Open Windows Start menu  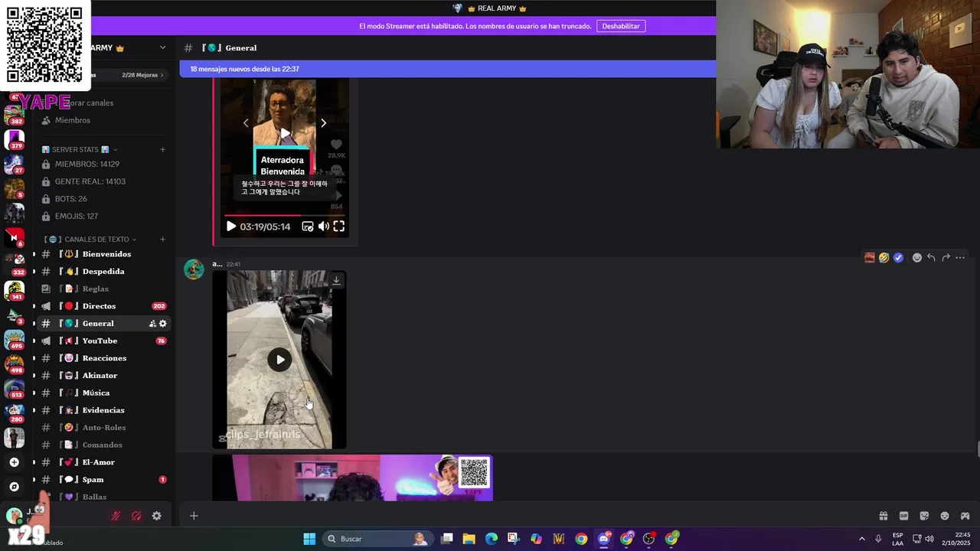[x=309, y=539]
